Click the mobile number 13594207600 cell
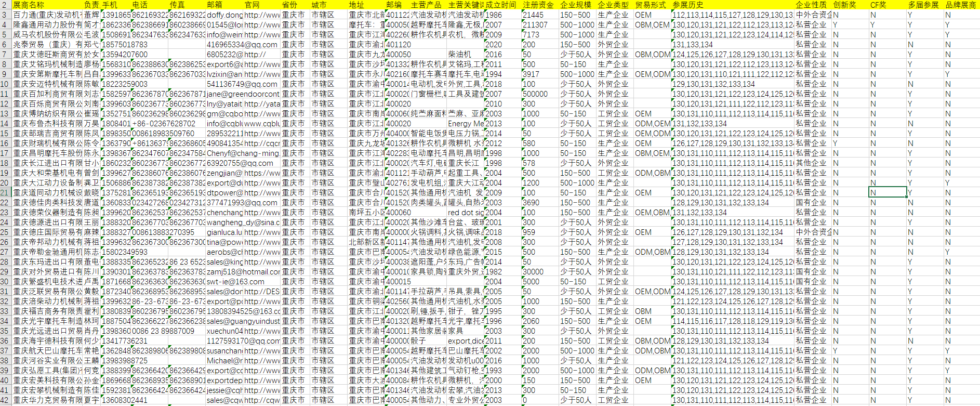Image resolution: width=980 pixels, height=406 pixels. pyautogui.click(x=125, y=55)
